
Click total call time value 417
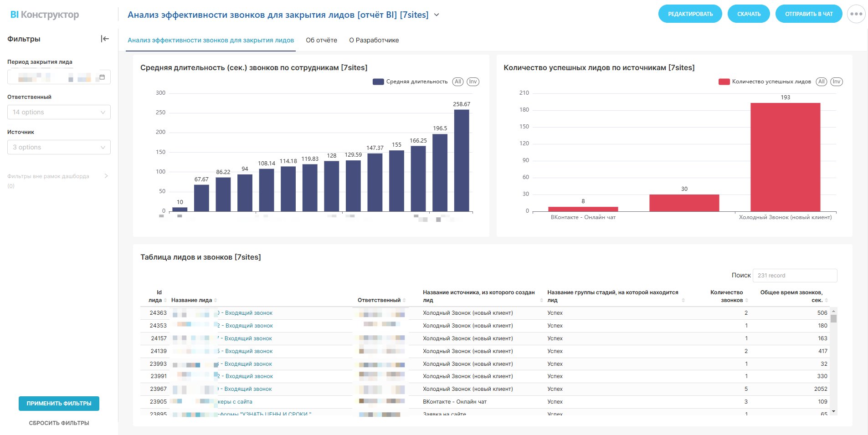[823, 351]
